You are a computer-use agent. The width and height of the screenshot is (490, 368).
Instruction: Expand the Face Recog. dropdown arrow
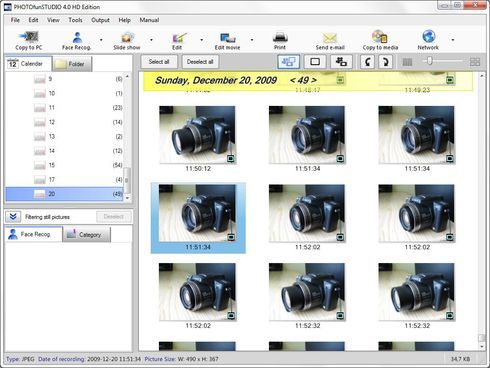pyautogui.click(x=101, y=40)
